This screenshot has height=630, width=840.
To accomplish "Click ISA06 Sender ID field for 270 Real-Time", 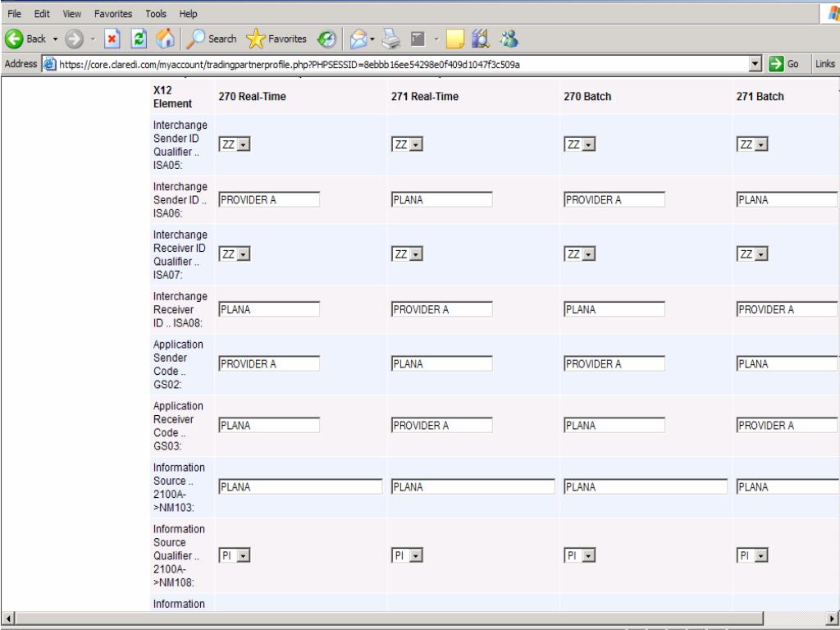I will (268, 199).
